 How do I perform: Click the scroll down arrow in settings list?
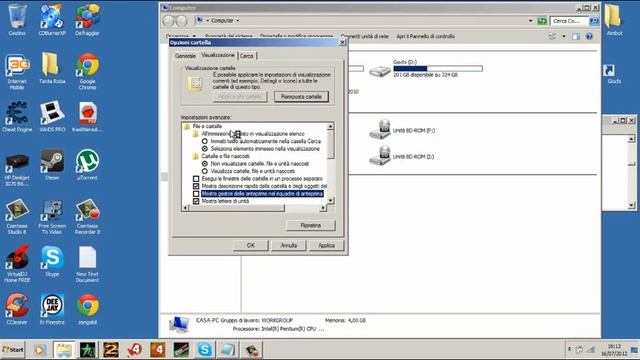(331, 200)
